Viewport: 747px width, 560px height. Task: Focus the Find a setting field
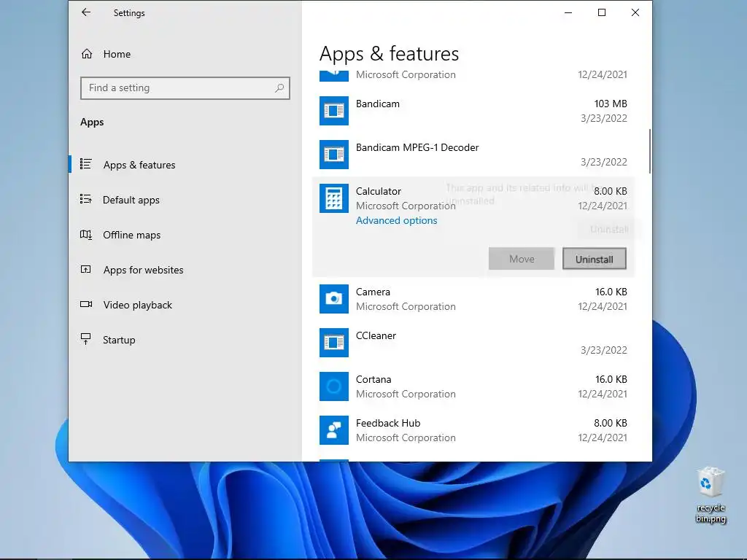(185, 88)
